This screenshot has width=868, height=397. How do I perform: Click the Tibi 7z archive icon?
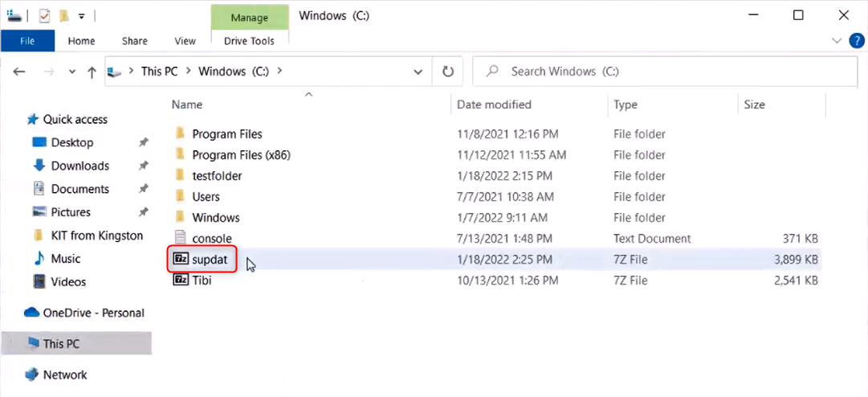pyautogui.click(x=181, y=280)
